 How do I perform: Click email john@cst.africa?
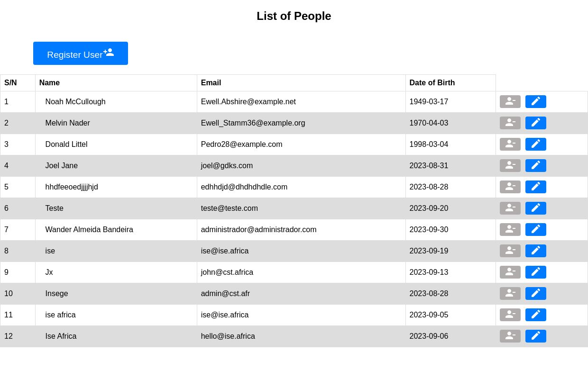tap(227, 272)
